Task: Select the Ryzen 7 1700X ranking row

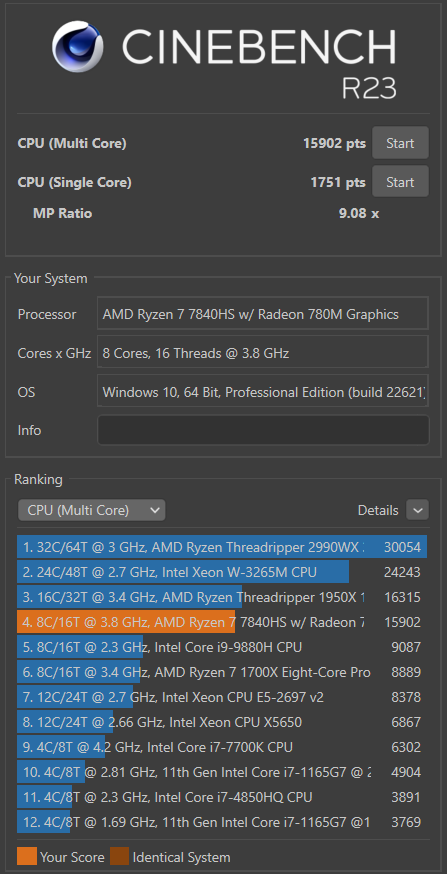Action: coord(222,672)
